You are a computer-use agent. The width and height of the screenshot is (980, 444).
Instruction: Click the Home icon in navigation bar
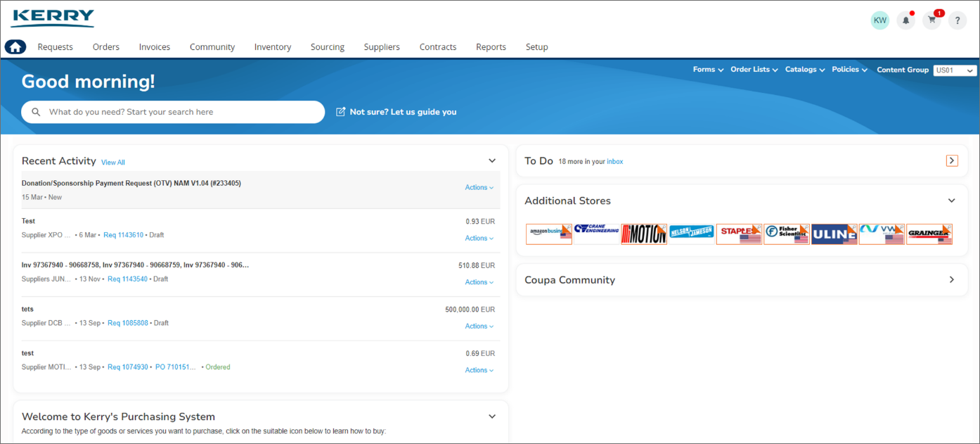coord(15,47)
